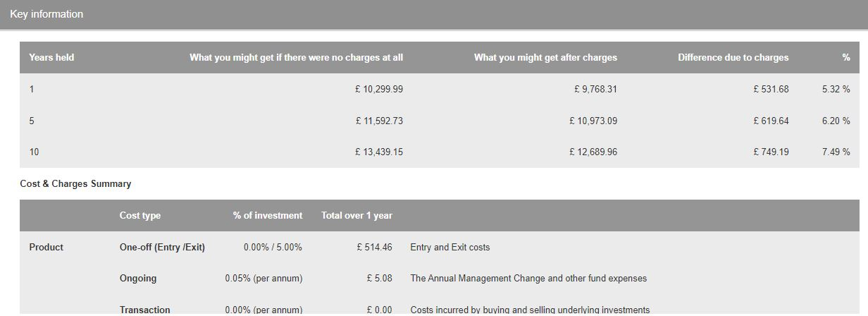868x316 pixels.
Task: Click the £ 10,299.99 value
Action: point(379,90)
